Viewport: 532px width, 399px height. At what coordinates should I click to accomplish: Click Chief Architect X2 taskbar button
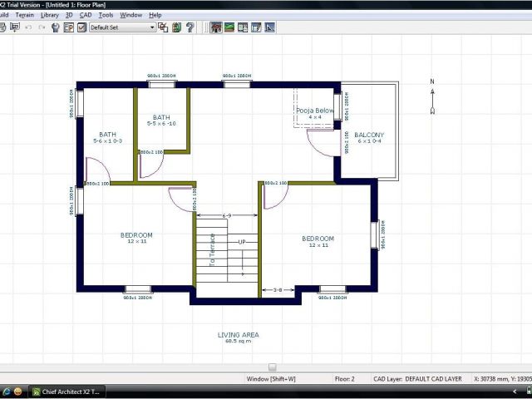pos(66,392)
